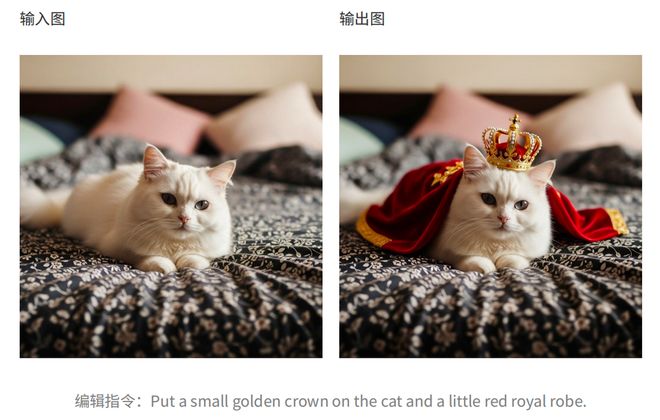Click the cat's nose in the output image

[503, 219]
